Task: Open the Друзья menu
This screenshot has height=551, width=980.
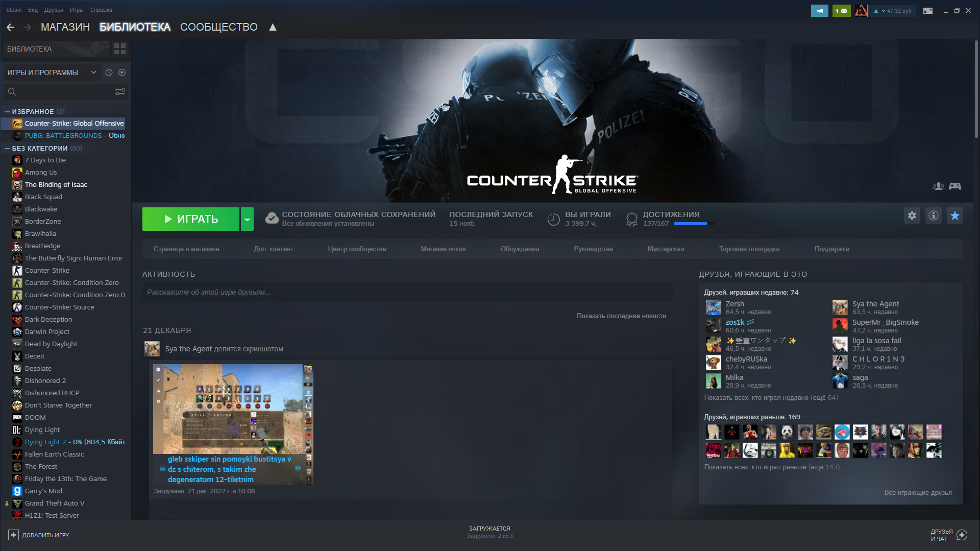Action: (54, 10)
